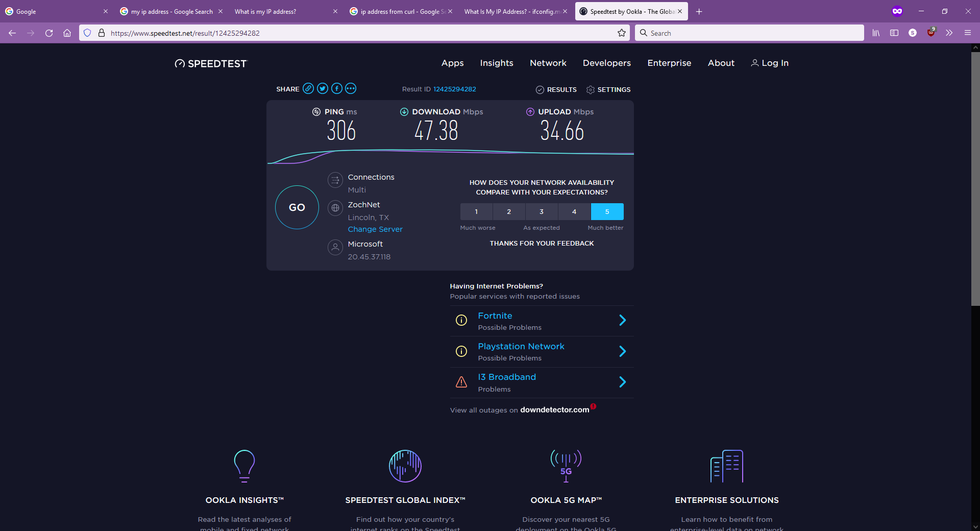The height and width of the screenshot is (531, 980).
Task: Toggle the sidebar view icon
Action: (x=894, y=33)
